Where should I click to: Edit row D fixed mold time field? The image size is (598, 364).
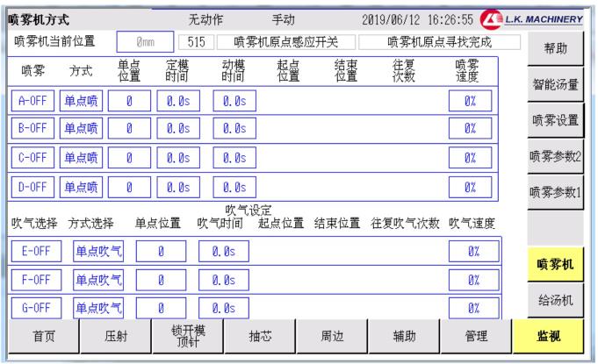coord(178,187)
